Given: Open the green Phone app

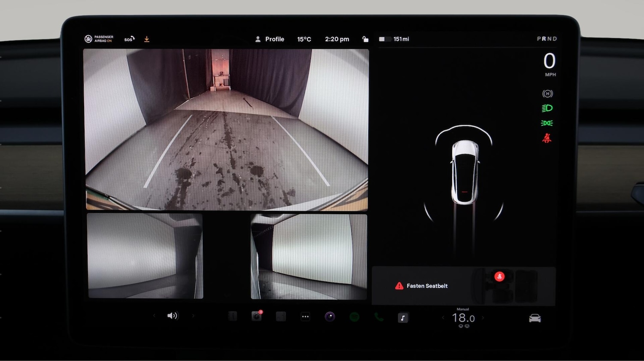Looking at the screenshot, I should (379, 317).
